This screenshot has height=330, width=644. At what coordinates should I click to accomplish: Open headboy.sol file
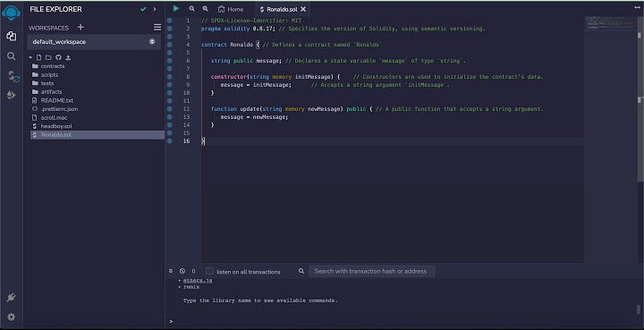pos(56,126)
